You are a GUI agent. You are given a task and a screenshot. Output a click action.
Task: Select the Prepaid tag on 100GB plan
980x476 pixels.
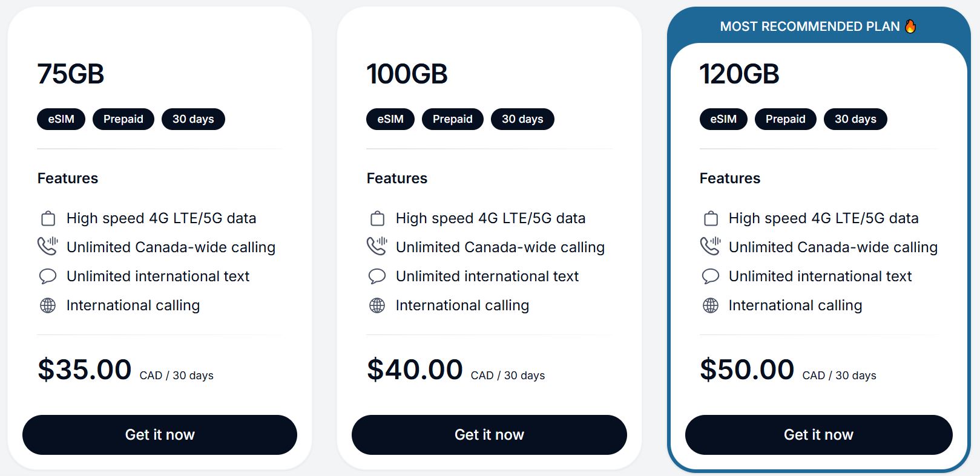(452, 119)
